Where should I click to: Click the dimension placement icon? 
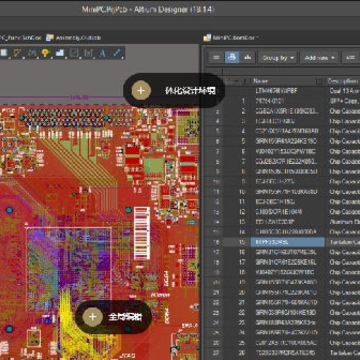point(88,53)
